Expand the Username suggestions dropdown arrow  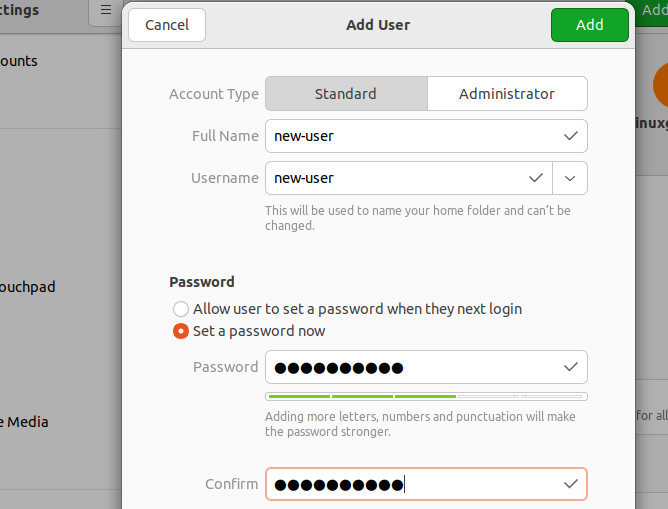coord(570,178)
